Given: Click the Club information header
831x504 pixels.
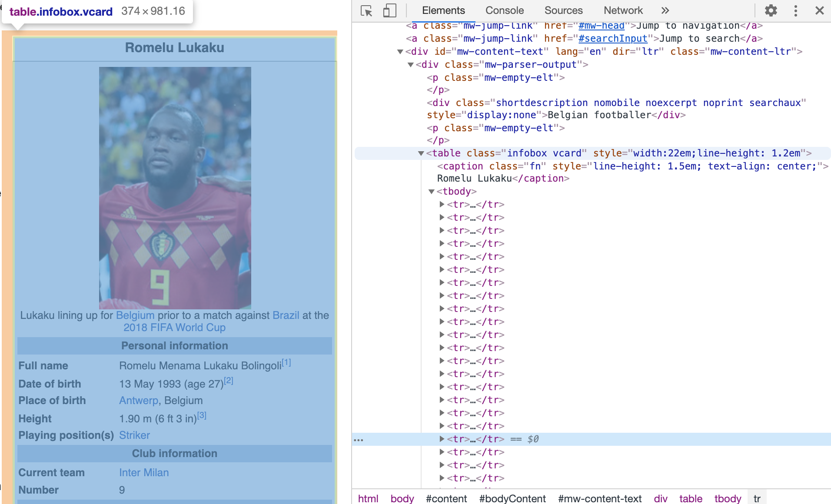Looking at the screenshot, I should pyautogui.click(x=174, y=454).
